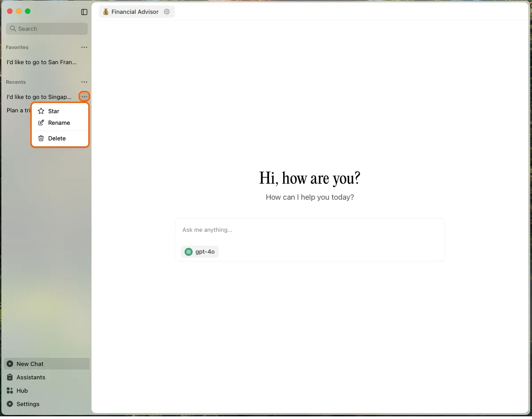Open the San Francisco favorite conversation
Screen dimensions: 532x419
coord(41,62)
